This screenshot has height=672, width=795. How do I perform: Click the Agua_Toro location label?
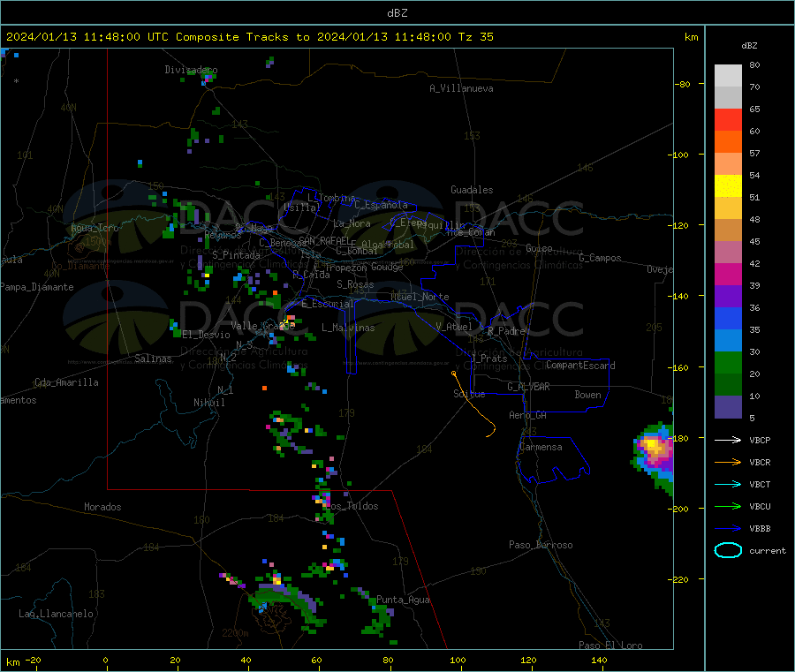(95, 228)
